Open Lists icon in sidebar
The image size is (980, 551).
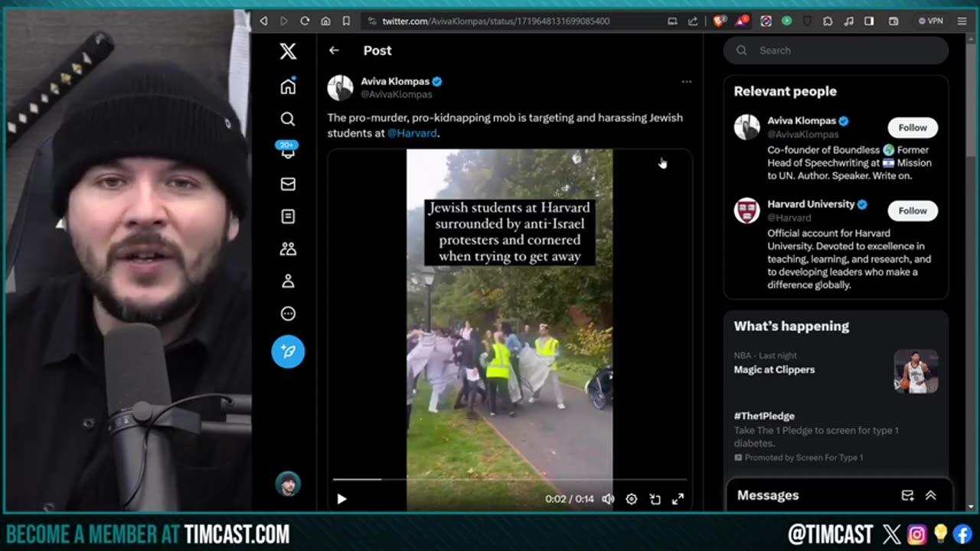pyautogui.click(x=288, y=217)
